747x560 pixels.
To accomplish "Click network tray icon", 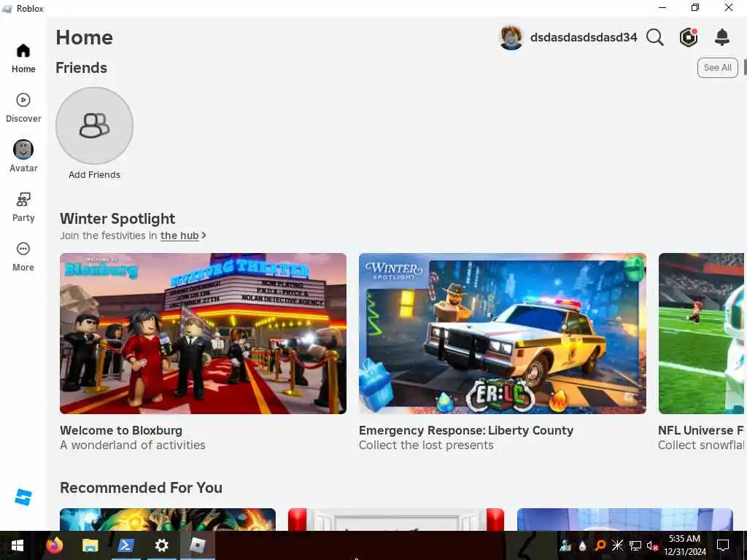I will click(635, 545).
